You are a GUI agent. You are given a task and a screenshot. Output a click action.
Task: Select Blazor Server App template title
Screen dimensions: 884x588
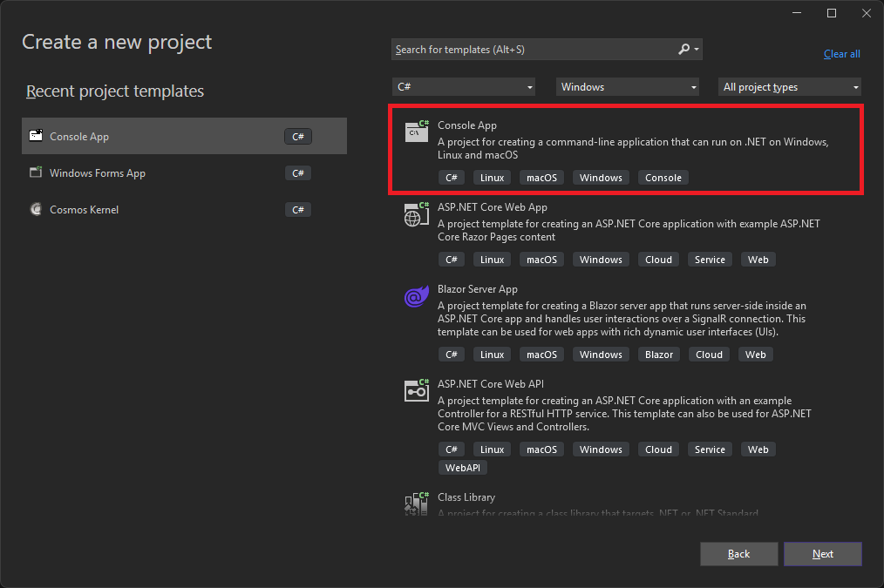pos(477,289)
